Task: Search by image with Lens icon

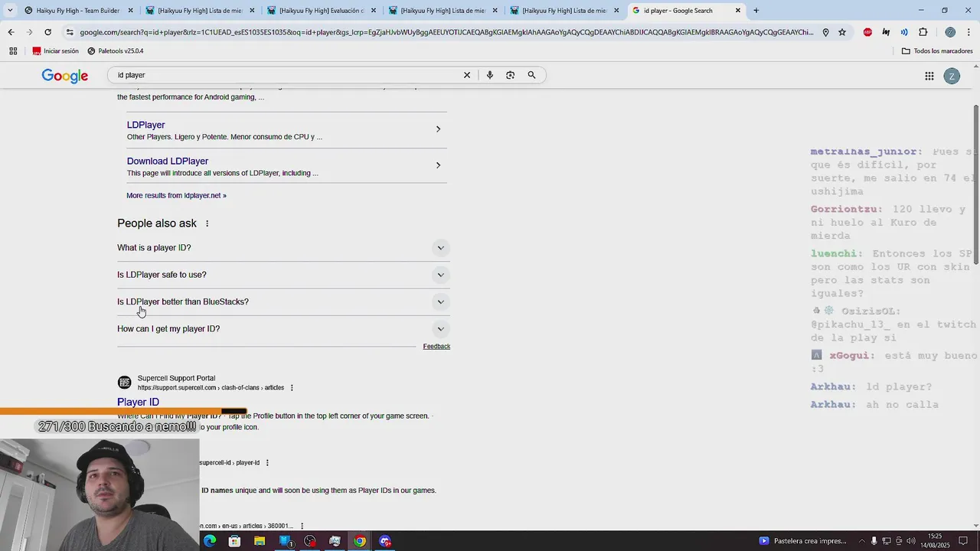Action: pos(511,75)
